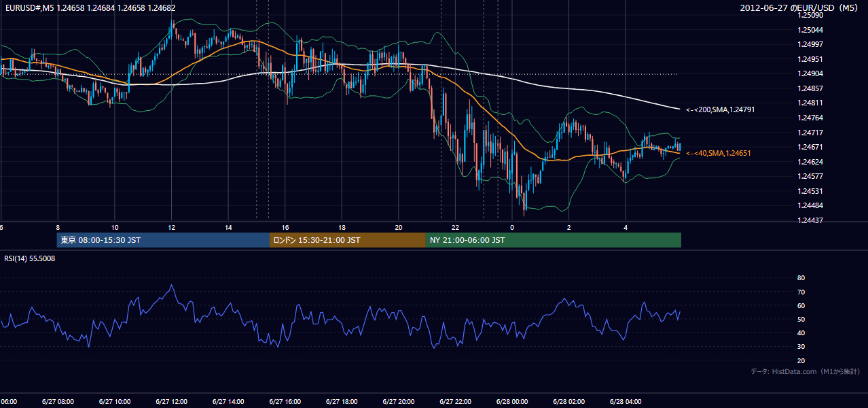Click price axis value 1.24437

coord(810,220)
